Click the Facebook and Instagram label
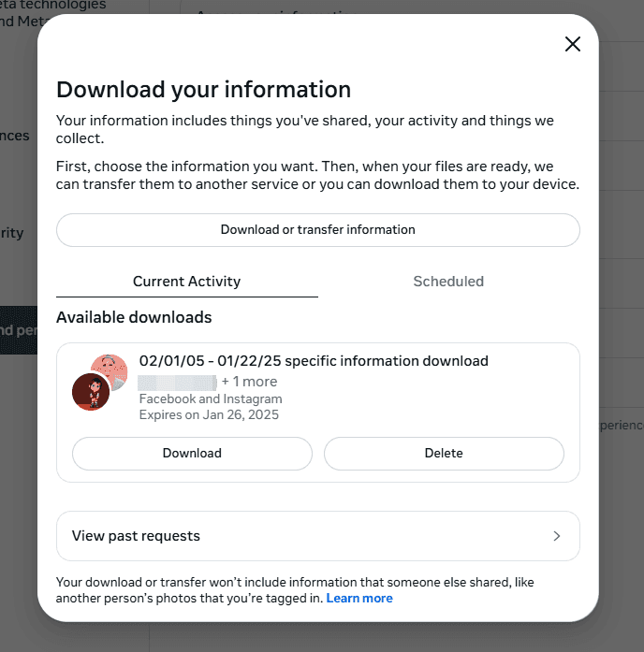Screen dimensions: 644x652 point(211,399)
